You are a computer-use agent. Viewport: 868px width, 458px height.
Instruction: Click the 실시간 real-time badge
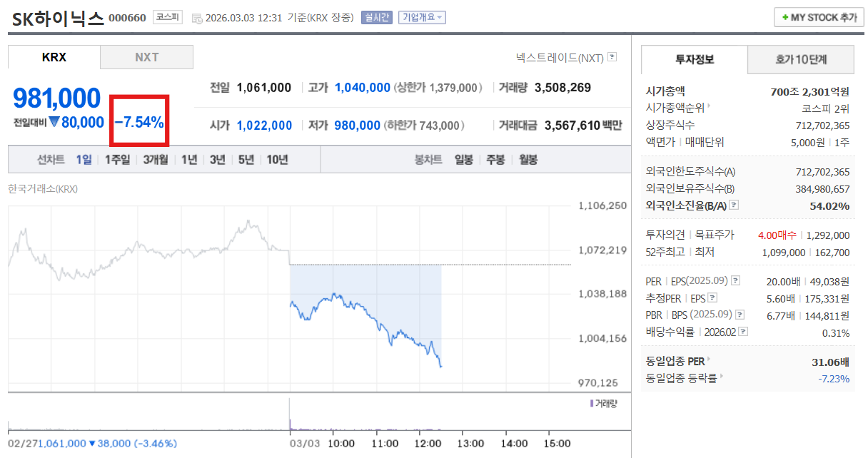pyautogui.click(x=376, y=17)
